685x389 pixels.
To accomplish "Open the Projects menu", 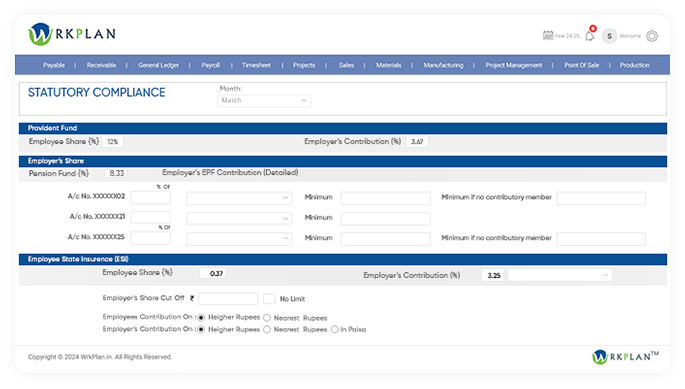I will 304,65.
